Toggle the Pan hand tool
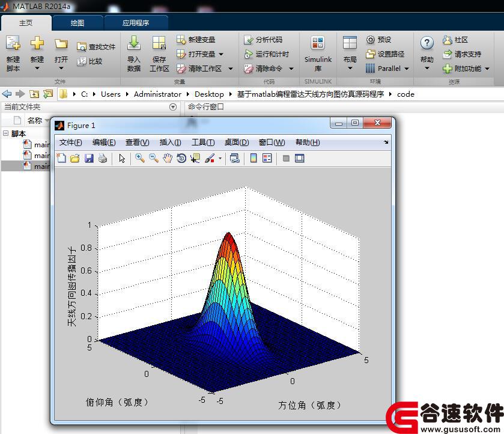The height and width of the screenshot is (434, 504). (168, 158)
